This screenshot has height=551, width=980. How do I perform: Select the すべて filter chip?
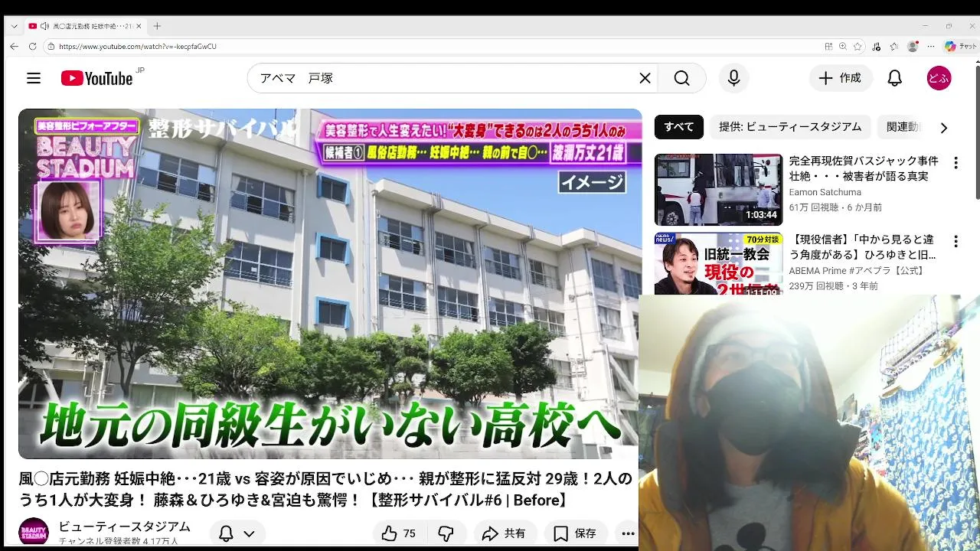(679, 127)
